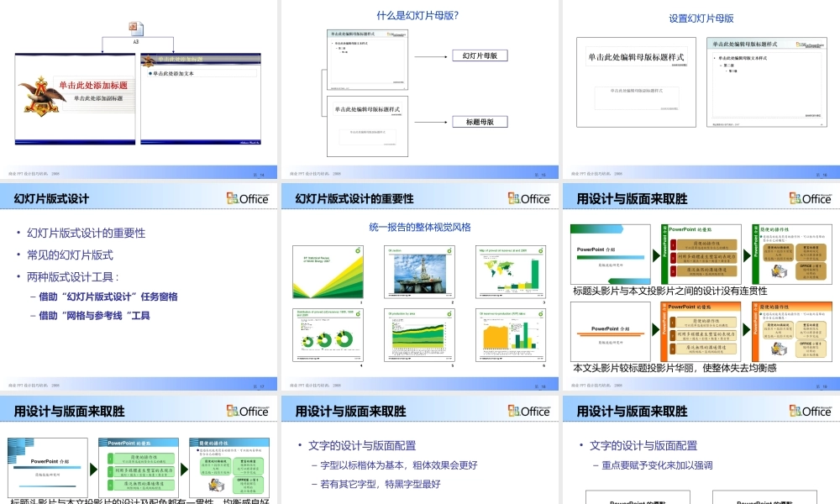Click the bullet 两种版式设计工具:
Viewport: 840px width, 504px height.
pyautogui.click(x=73, y=277)
